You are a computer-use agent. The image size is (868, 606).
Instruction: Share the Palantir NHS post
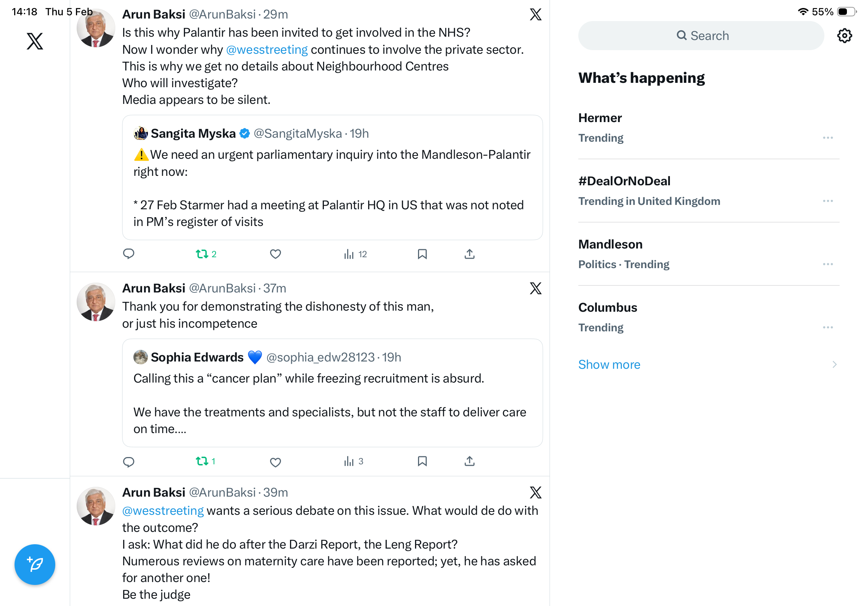(x=469, y=254)
